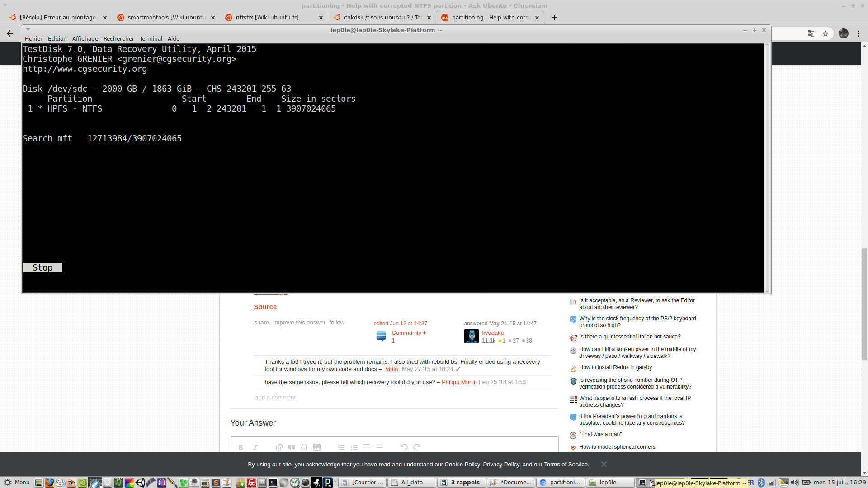Click the add a comment link
The width and height of the screenshot is (868, 488).
click(275, 398)
